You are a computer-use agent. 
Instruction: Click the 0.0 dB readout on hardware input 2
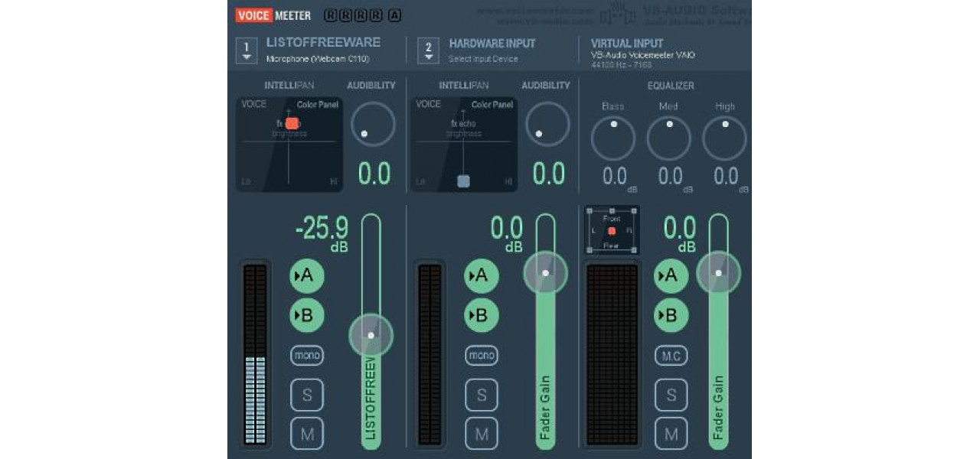tap(507, 233)
